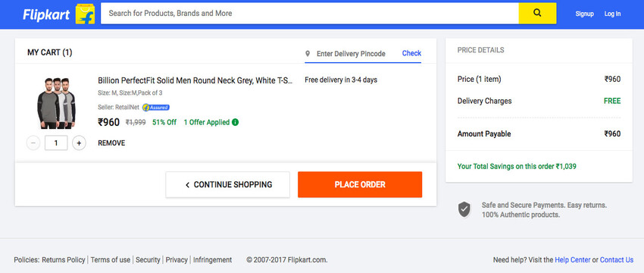Open the Returns Policy footer link

64,260
